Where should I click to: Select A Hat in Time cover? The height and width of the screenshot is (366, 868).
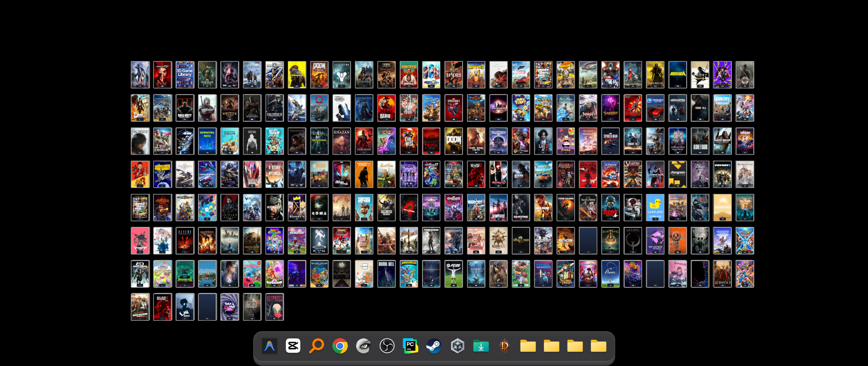click(521, 108)
